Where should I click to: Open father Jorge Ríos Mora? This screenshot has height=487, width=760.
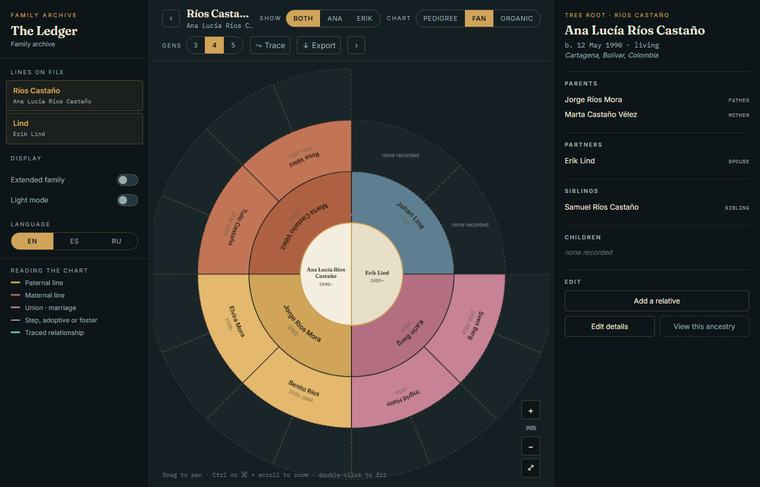[x=656, y=99]
